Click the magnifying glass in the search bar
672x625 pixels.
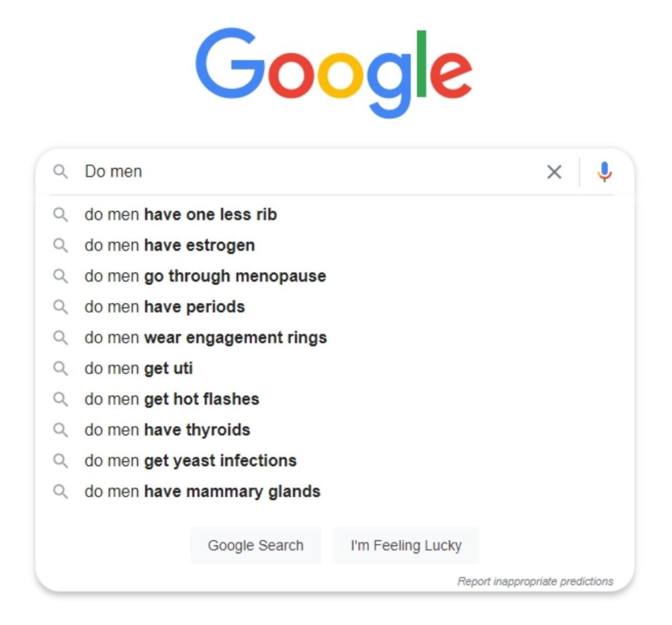(x=60, y=171)
